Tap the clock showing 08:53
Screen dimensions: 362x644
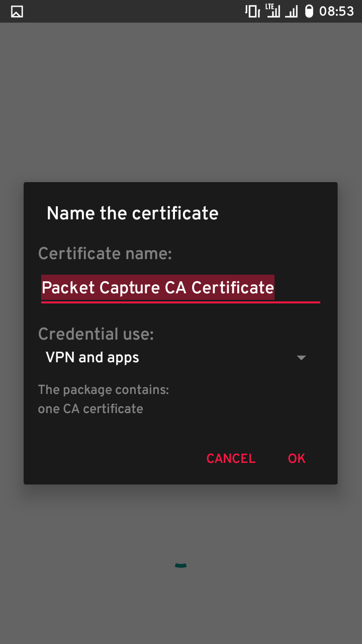point(335,11)
